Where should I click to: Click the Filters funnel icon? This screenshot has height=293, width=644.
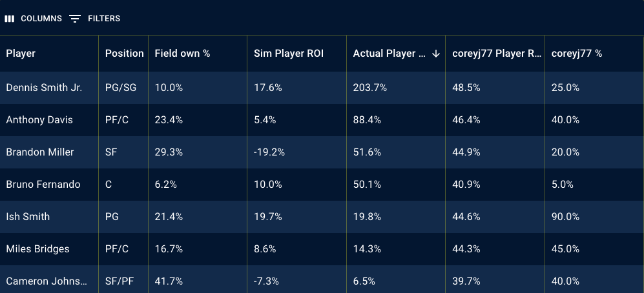pyautogui.click(x=75, y=19)
